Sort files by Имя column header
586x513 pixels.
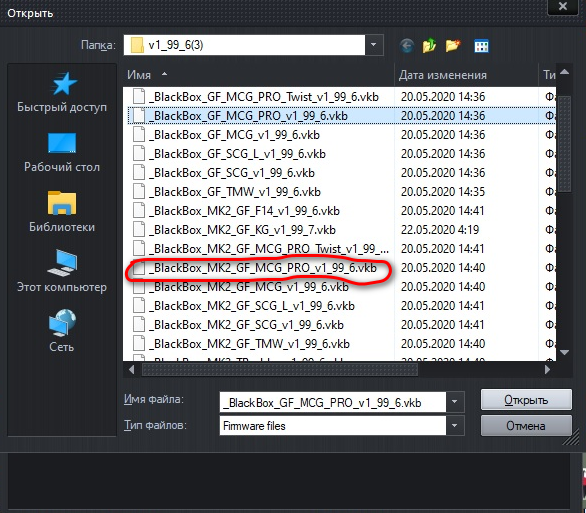[259, 75]
